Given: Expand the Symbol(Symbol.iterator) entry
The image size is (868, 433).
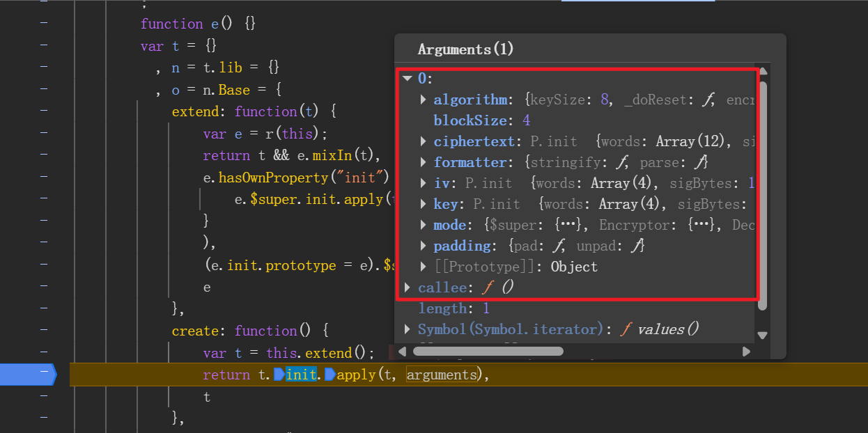Looking at the screenshot, I should coord(408,329).
